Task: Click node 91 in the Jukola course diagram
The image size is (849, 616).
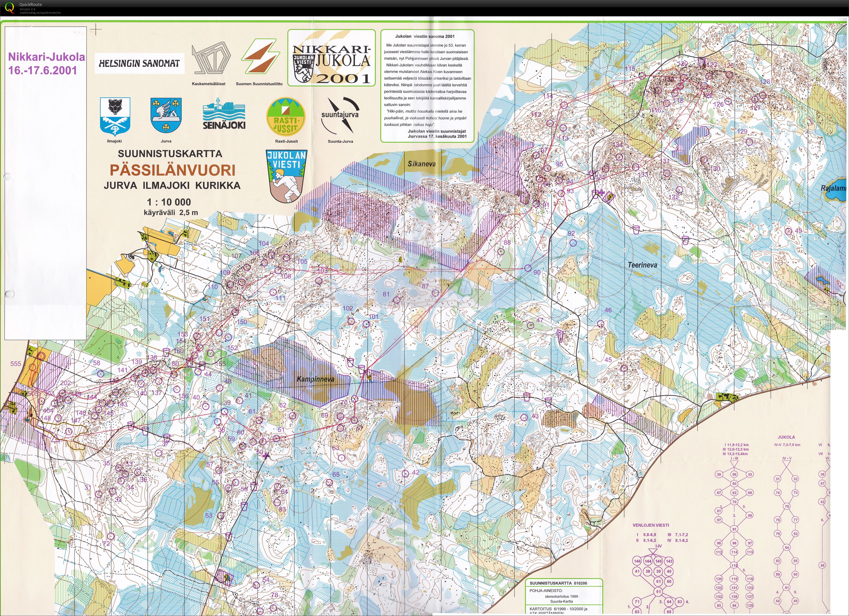Action: coord(734,529)
